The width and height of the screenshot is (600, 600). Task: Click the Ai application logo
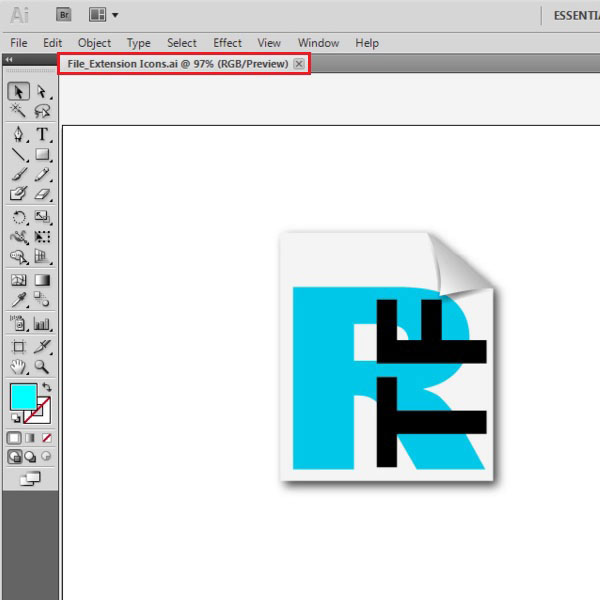tap(19, 15)
